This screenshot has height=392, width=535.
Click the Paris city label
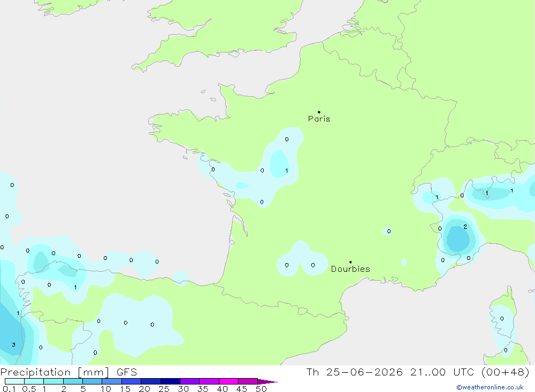click(x=319, y=119)
